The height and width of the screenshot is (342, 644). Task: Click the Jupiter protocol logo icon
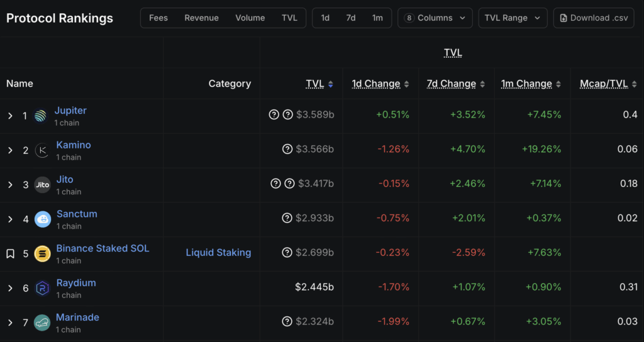pos(41,116)
